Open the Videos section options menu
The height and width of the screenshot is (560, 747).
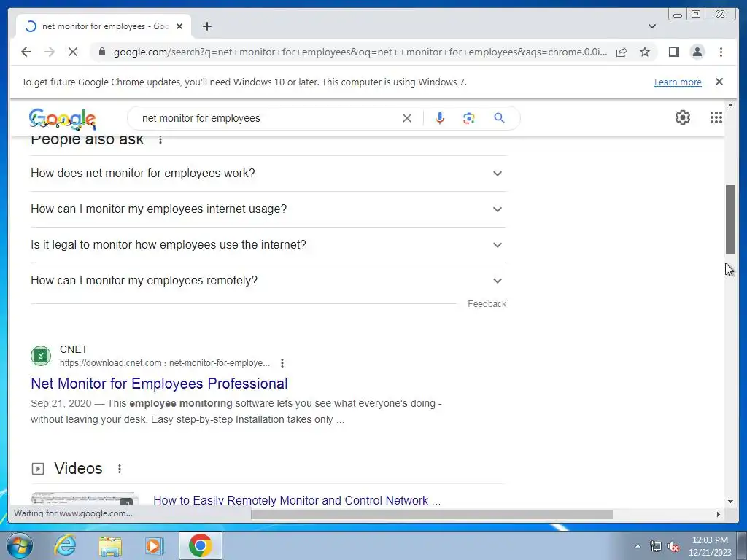click(x=120, y=469)
